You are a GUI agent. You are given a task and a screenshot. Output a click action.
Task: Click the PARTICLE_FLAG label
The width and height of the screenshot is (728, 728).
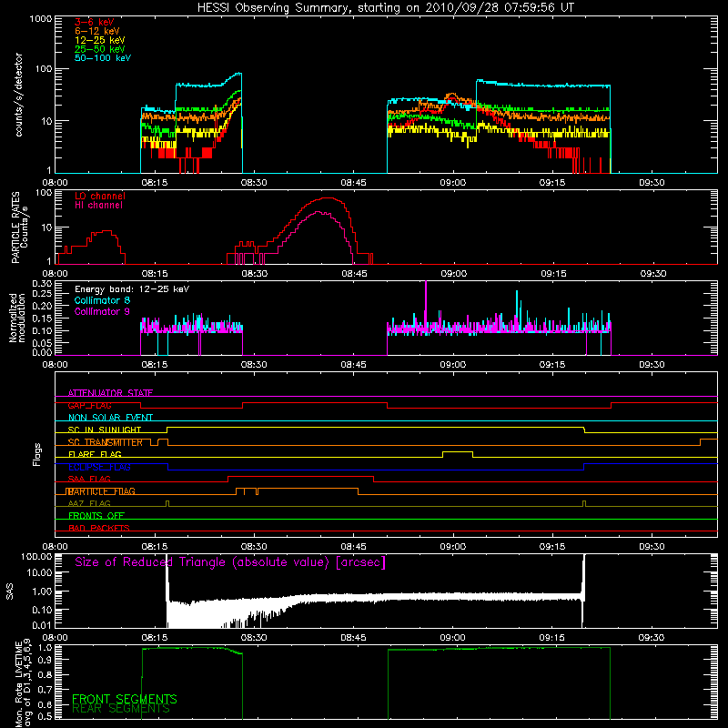(101, 490)
